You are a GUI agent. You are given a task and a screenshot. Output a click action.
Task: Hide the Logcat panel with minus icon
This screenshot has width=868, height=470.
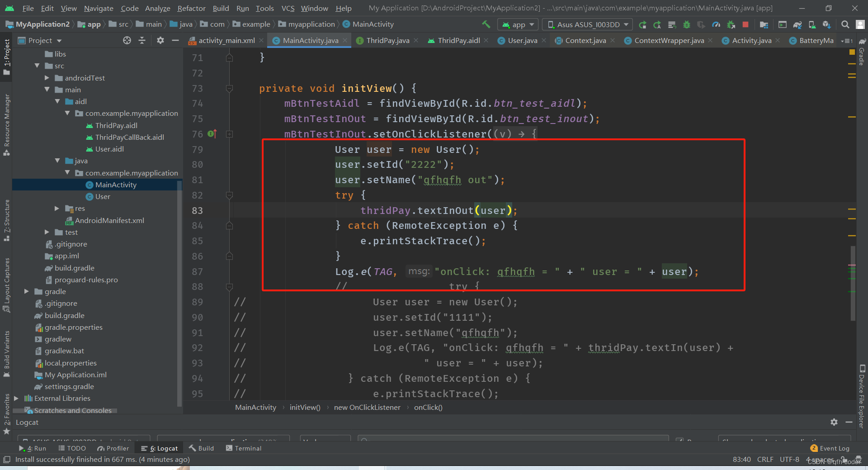point(849,422)
